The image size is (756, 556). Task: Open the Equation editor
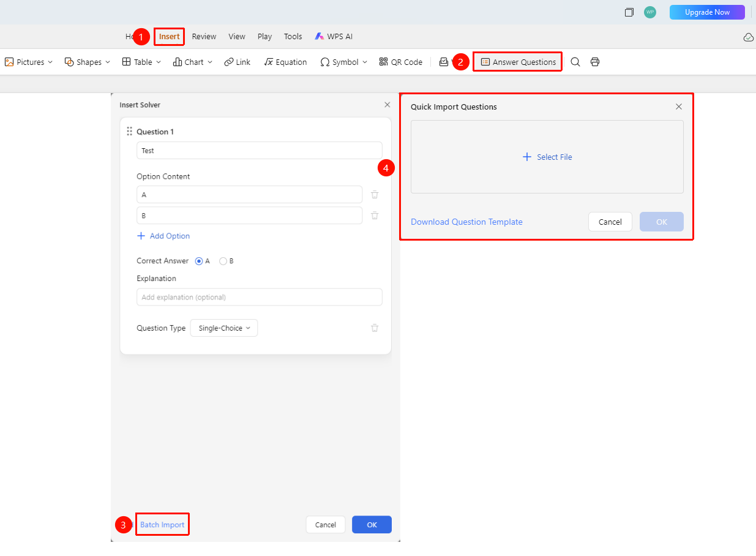[285, 62]
